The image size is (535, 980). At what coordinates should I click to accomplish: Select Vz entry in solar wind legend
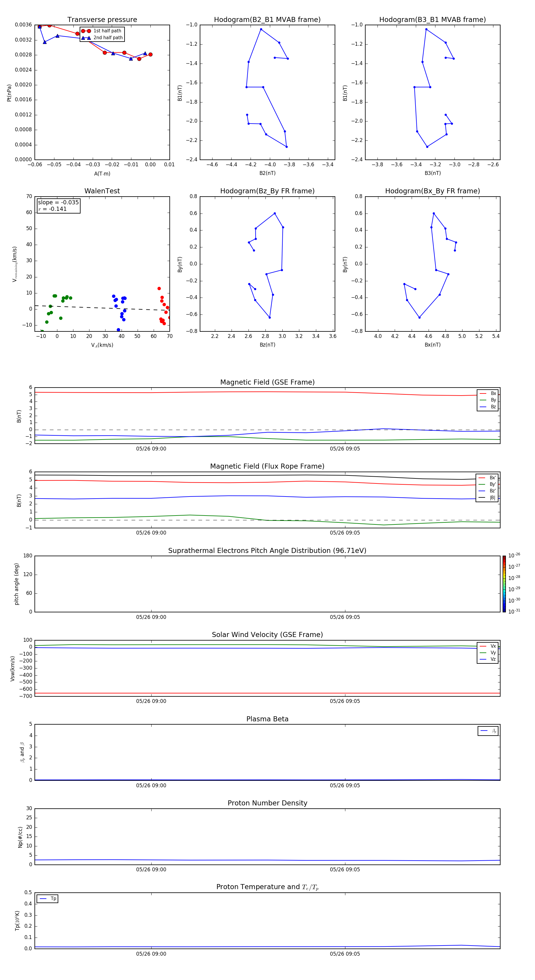pyautogui.click(x=488, y=659)
